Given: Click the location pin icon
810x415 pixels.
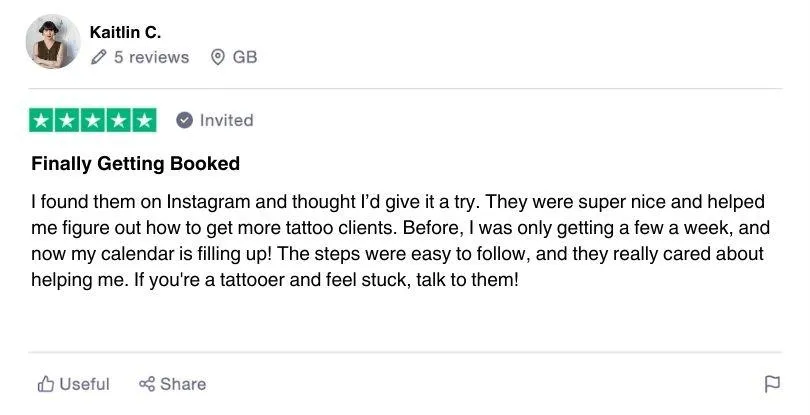Looking at the screenshot, I should tap(218, 58).
